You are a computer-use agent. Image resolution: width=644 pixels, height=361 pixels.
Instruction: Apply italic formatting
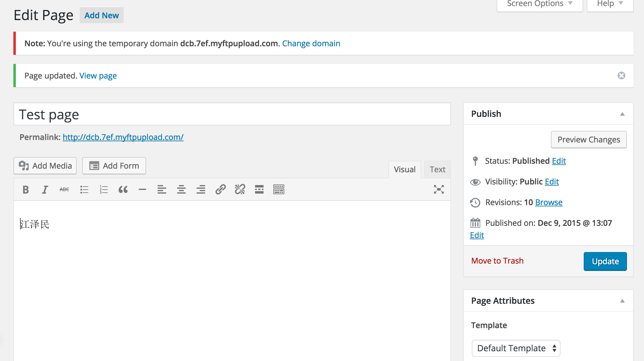pos(45,190)
